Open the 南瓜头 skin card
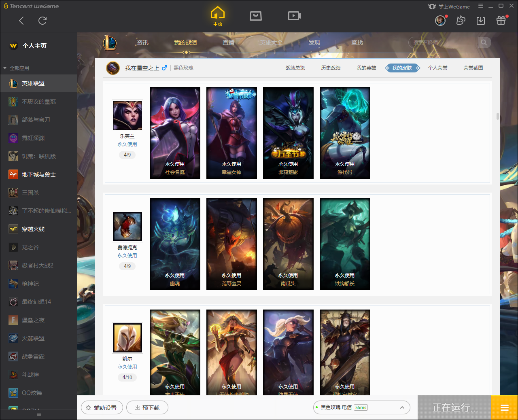 click(288, 244)
